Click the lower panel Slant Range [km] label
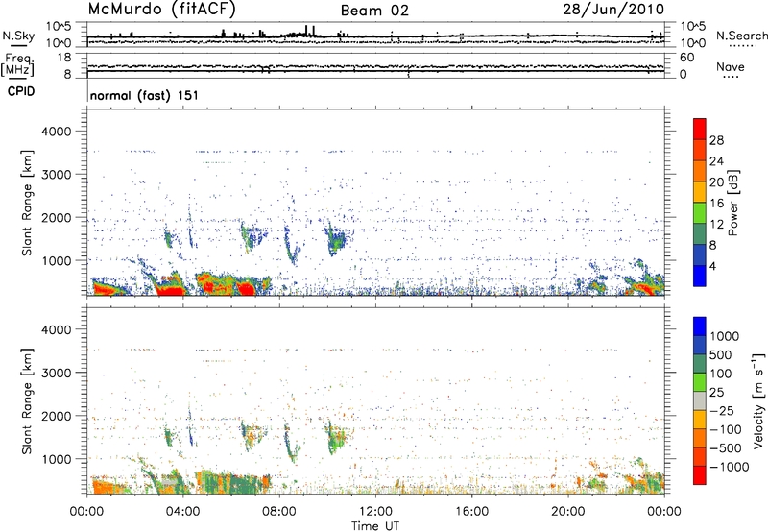The width and height of the screenshot is (768, 532). 27,401
